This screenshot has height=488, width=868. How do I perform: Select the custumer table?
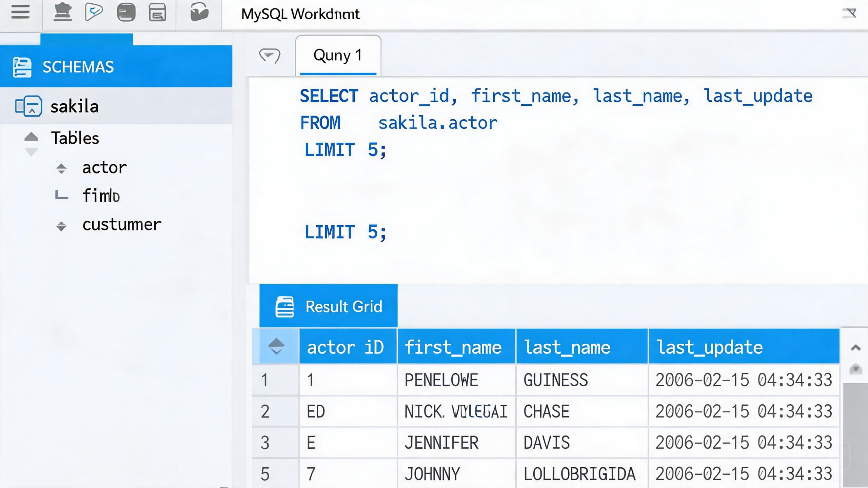click(122, 225)
